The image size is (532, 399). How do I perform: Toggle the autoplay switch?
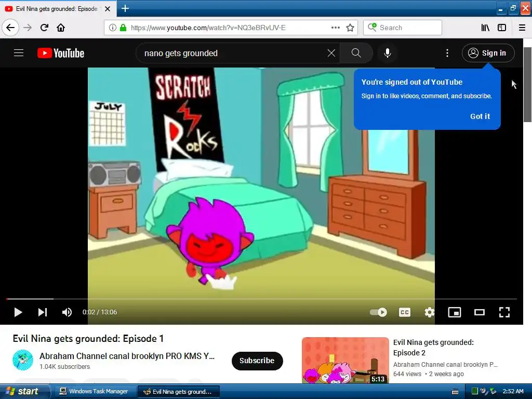[x=378, y=312]
